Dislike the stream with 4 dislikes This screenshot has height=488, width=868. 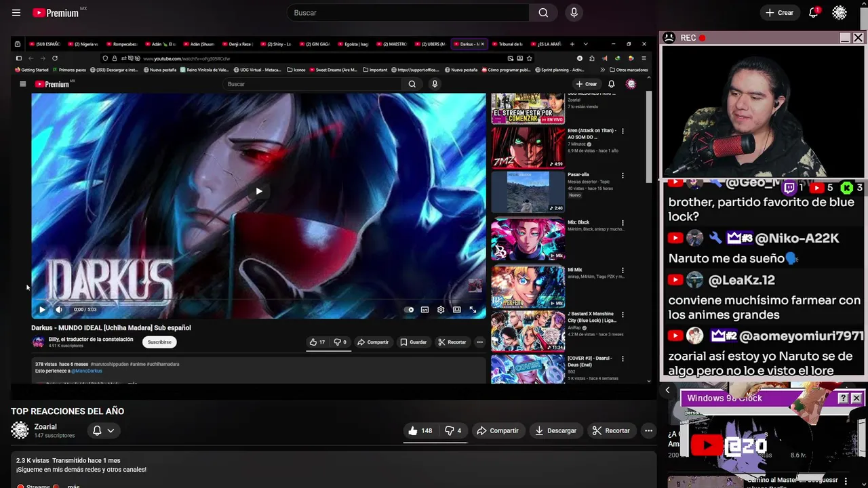click(x=453, y=430)
